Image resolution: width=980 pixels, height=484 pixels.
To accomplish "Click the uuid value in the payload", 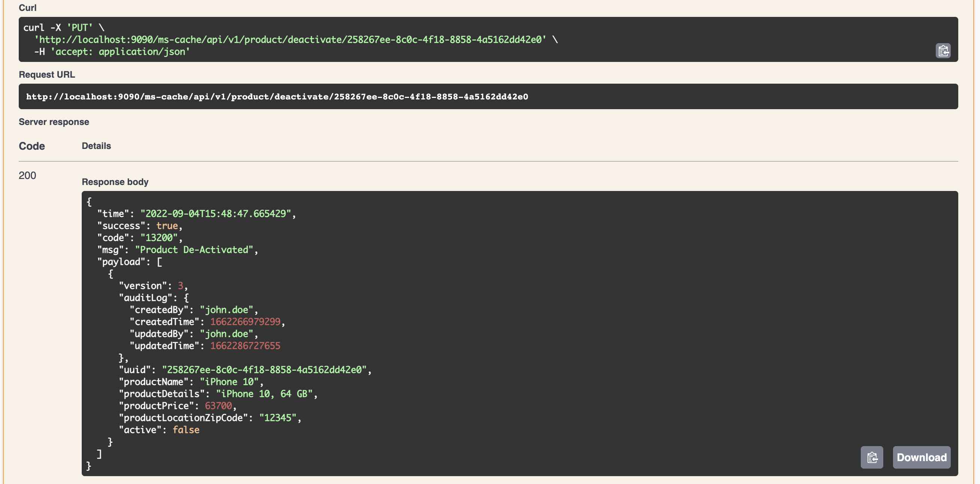I will [x=264, y=370].
